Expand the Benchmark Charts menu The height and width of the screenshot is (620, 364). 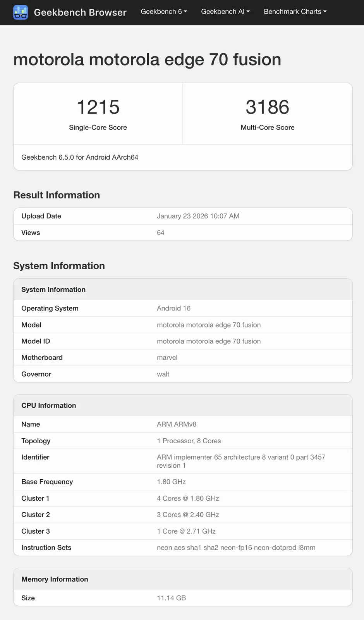pos(295,12)
